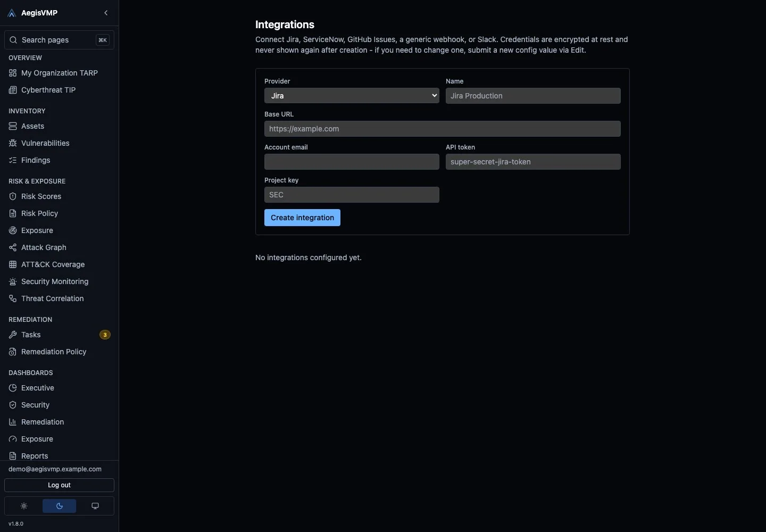The image size is (766, 532).
Task: Click the Remediation Policy icon
Action: (x=13, y=352)
